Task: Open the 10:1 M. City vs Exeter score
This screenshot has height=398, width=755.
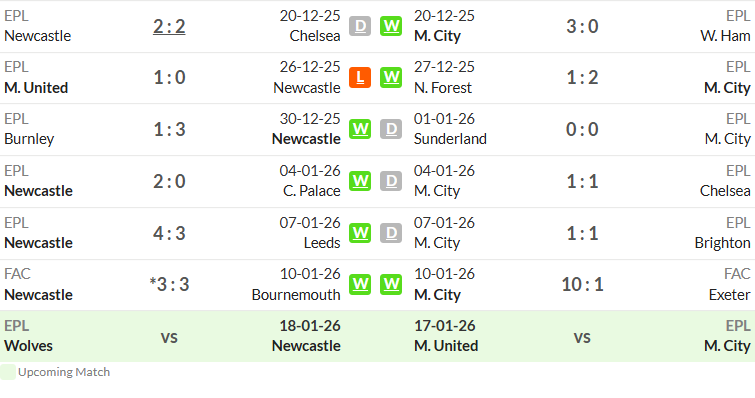Action: point(582,284)
